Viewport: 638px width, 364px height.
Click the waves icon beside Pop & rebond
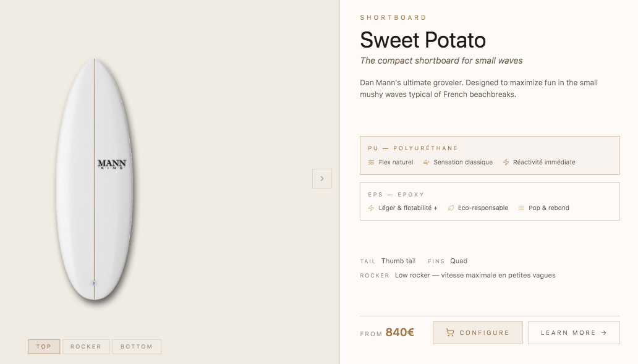coord(521,208)
